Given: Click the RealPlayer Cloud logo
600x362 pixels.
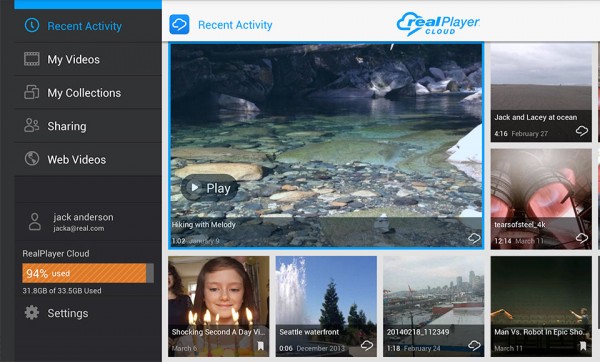Looking at the screenshot, I should (438, 24).
